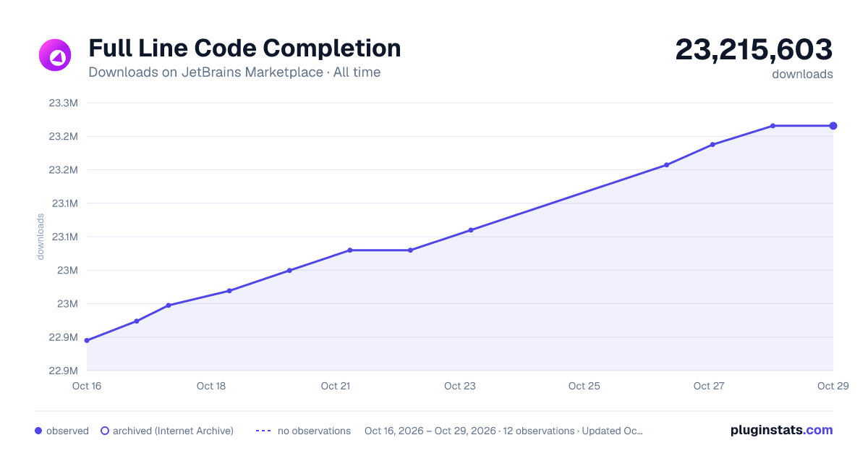Click the Oct 23 x-axis label
The image size is (868, 456).
point(460,386)
